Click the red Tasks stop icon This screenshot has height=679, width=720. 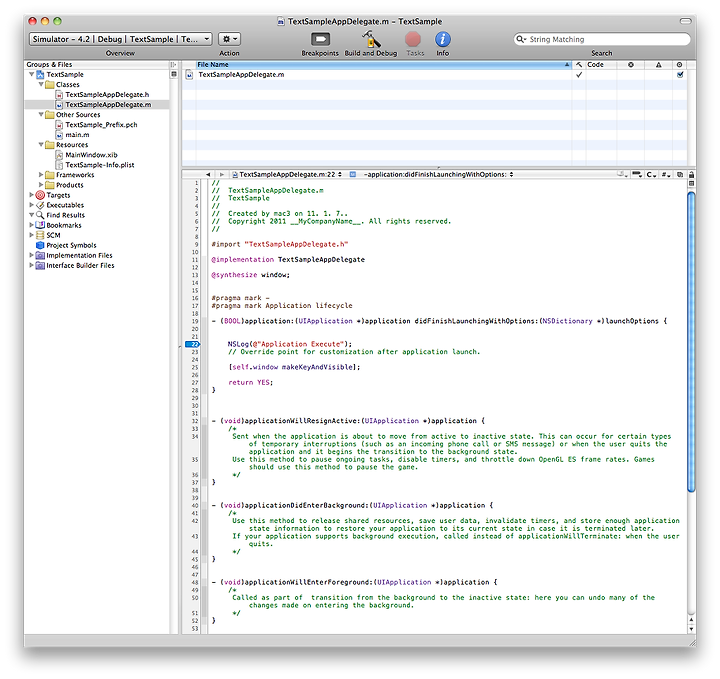(413, 39)
